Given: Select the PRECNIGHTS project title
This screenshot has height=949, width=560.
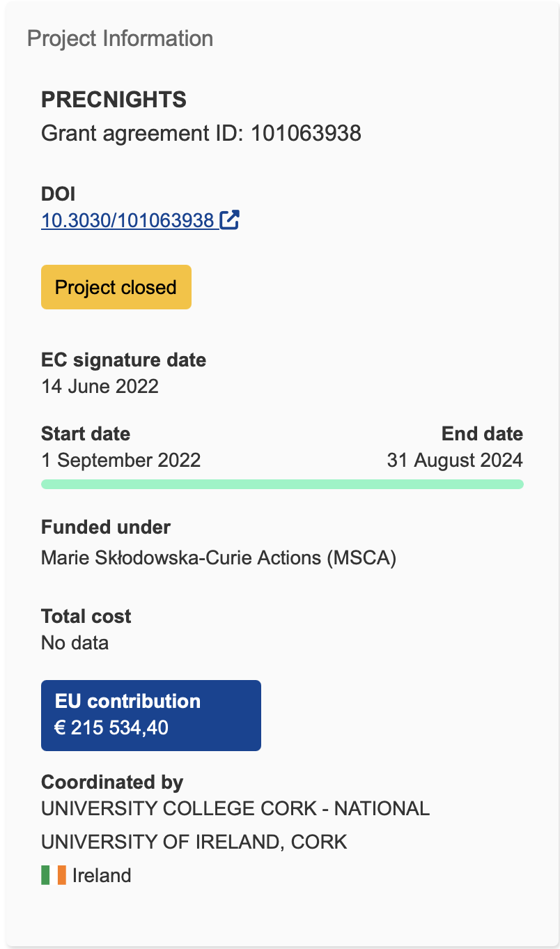Looking at the screenshot, I should point(114,100).
